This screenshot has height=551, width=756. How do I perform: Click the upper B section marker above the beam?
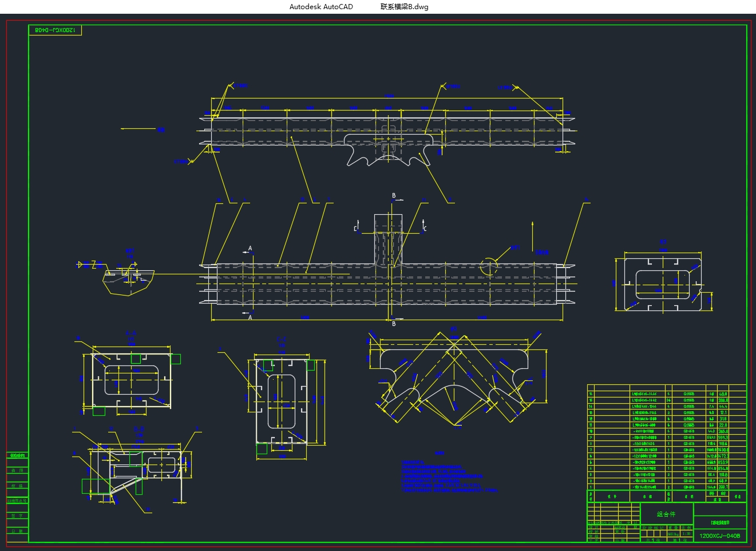point(394,196)
